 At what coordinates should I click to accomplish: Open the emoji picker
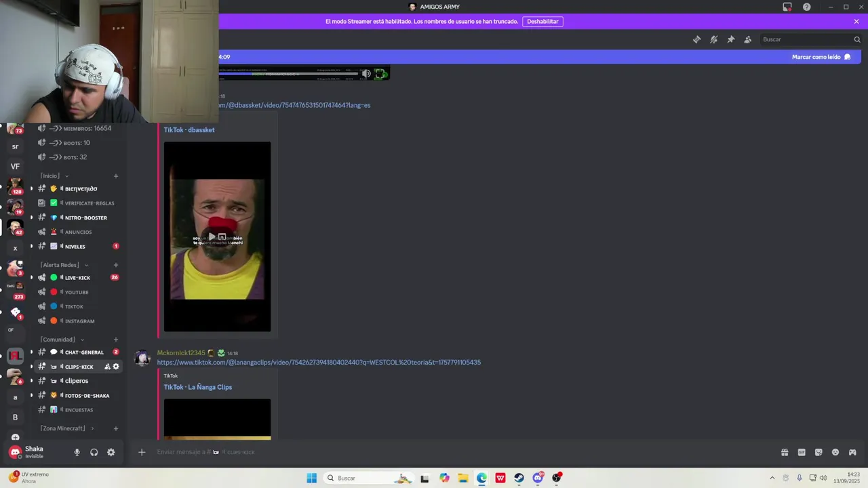click(x=835, y=452)
